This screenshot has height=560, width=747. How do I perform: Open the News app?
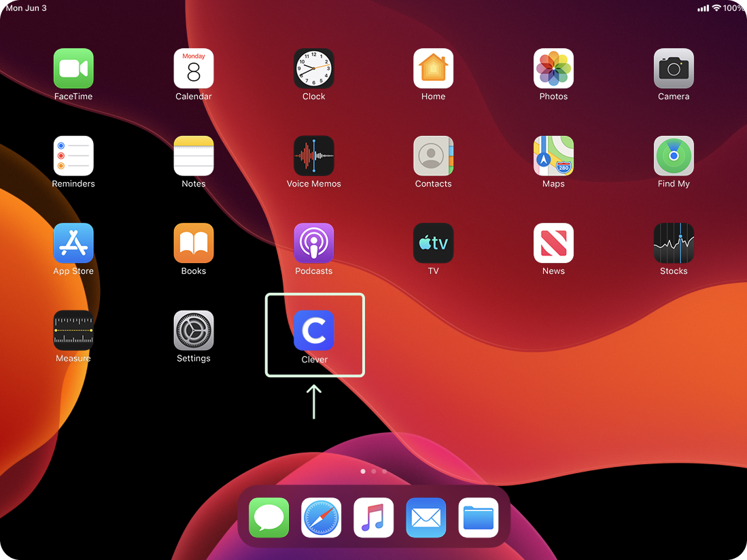point(553,243)
